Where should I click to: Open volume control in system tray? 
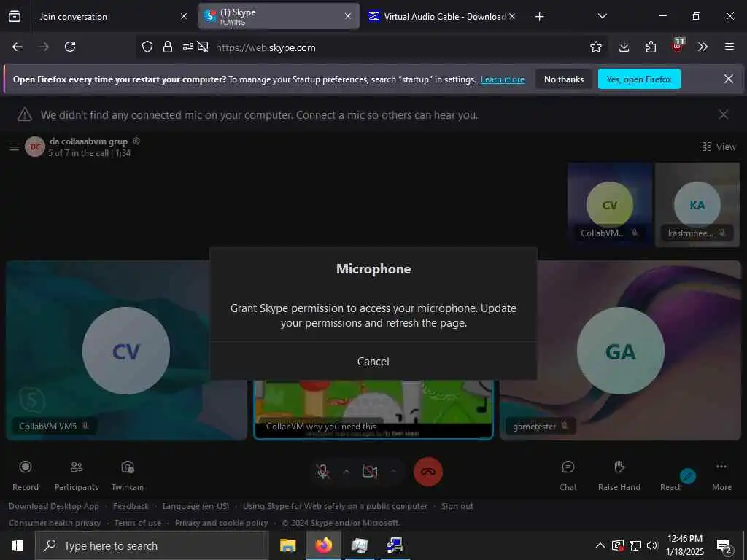coord(652,545)
